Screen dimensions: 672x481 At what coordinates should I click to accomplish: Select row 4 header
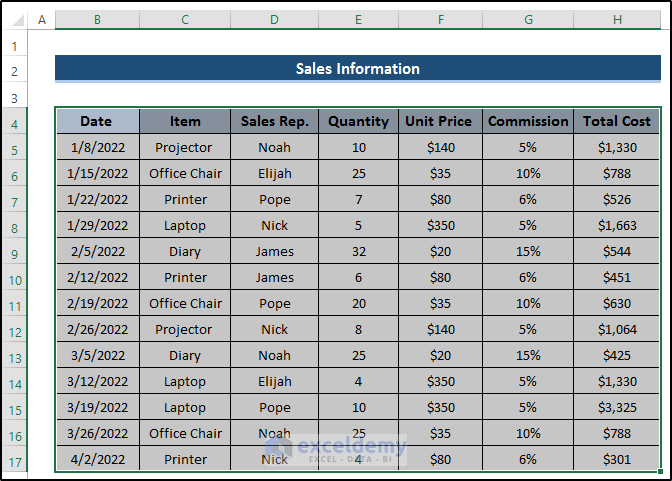15,124
